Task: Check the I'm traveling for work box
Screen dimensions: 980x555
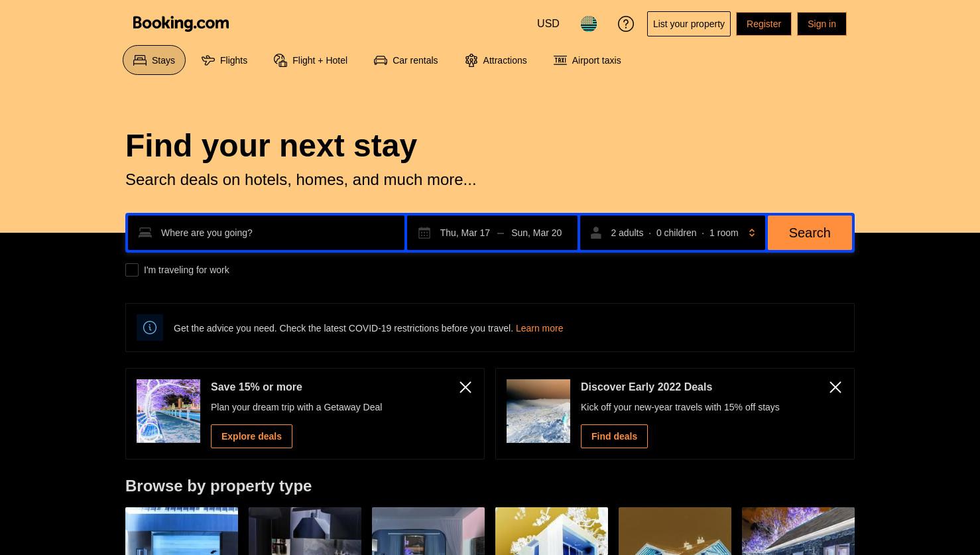Action: pos(132,270)
